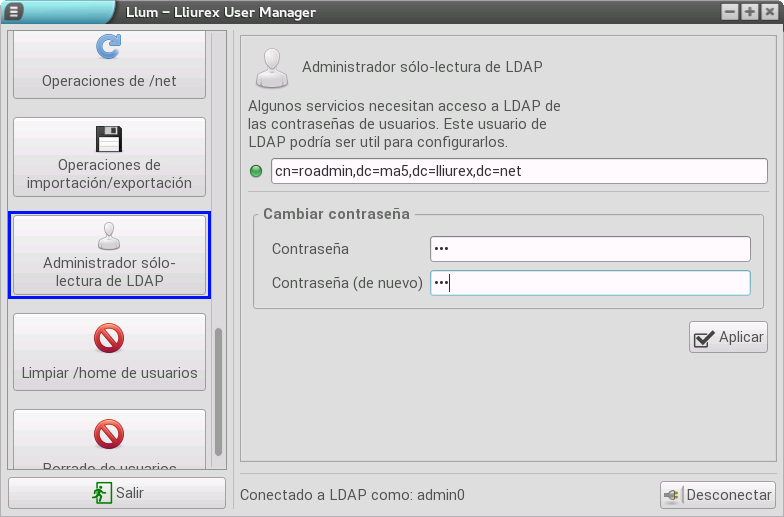
Task: Click the sidebar vertical scrollbar
Action: (219, 390)
